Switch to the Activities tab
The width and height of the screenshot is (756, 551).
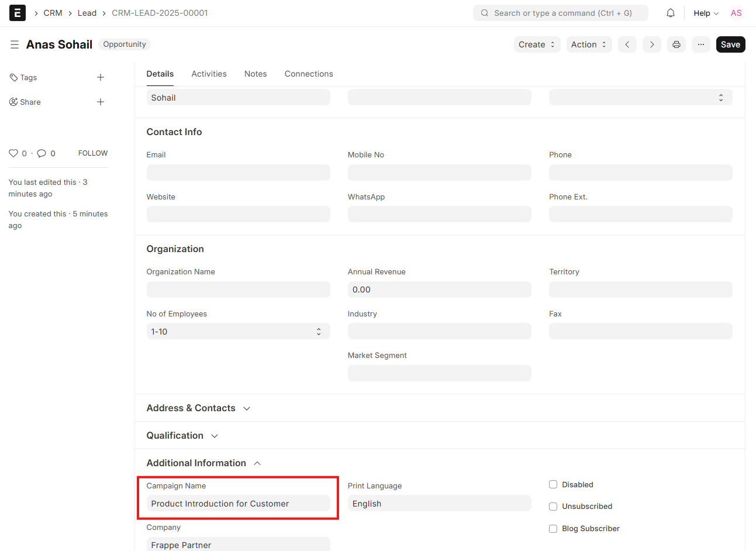(209, 74)
